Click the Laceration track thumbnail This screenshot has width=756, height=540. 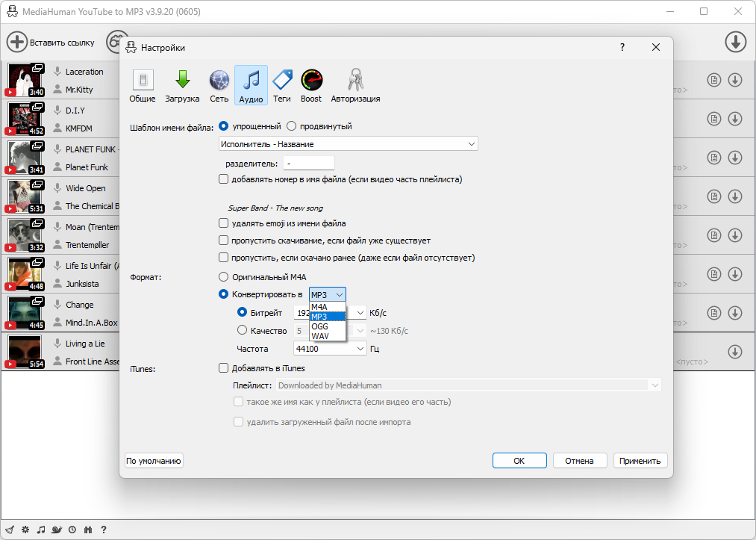(x=25, y=80)
